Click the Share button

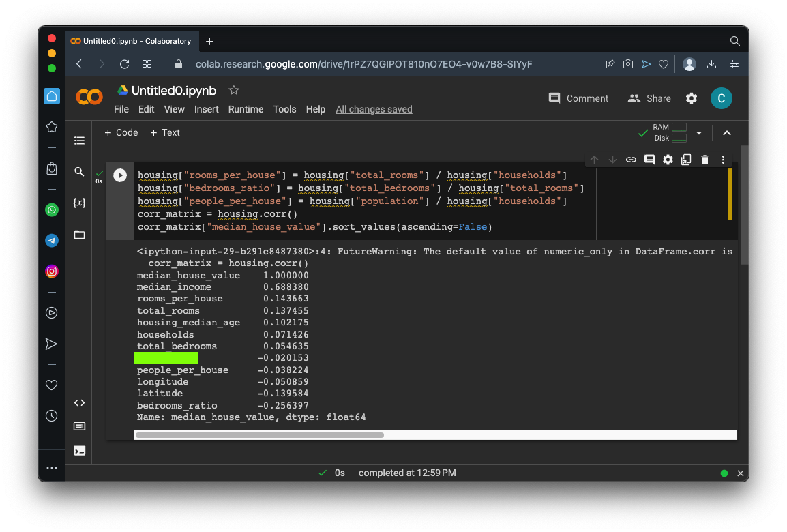pyautogui.click(x=649, y=98)
